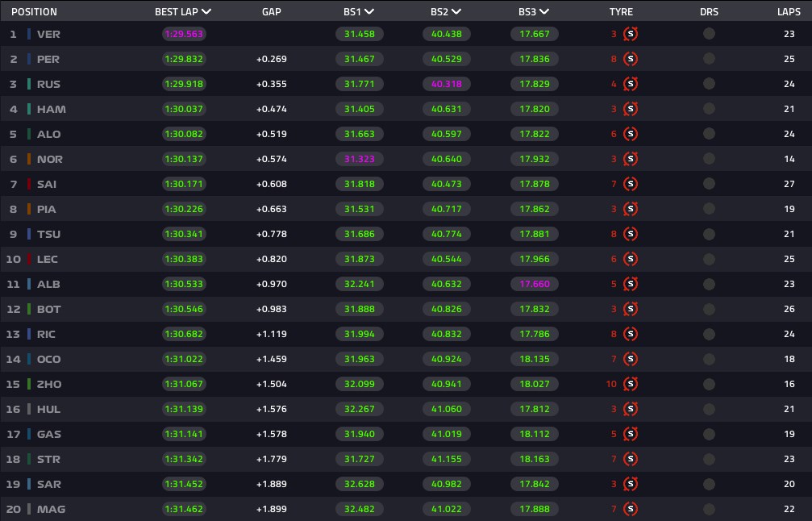Open the BS1 column dropdown arrow
Viewport: 812px width, 521px height.
tap(369, 11)
